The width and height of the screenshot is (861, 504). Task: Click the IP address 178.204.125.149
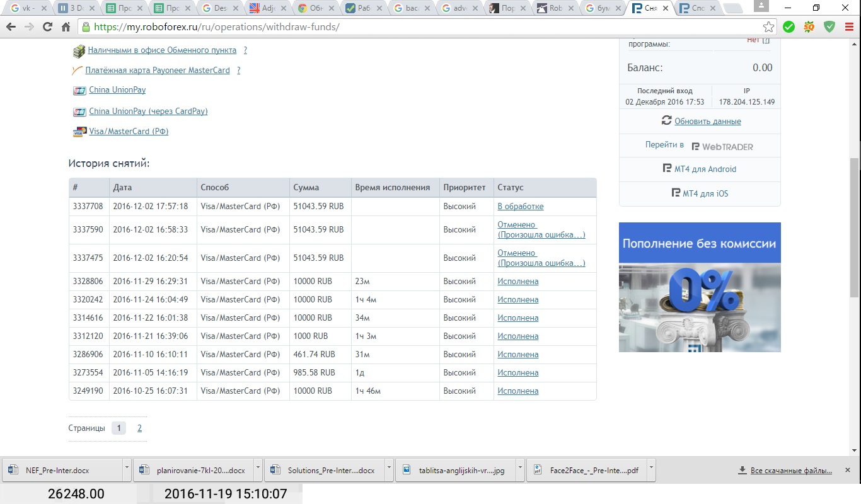point(747,102)
